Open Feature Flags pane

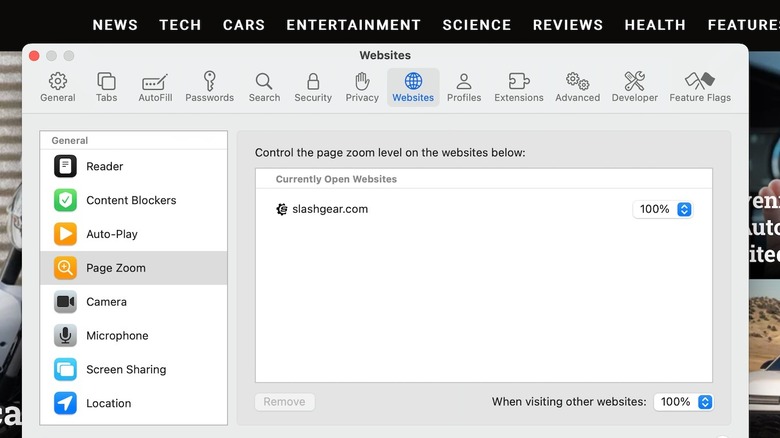tap(700, 87)
